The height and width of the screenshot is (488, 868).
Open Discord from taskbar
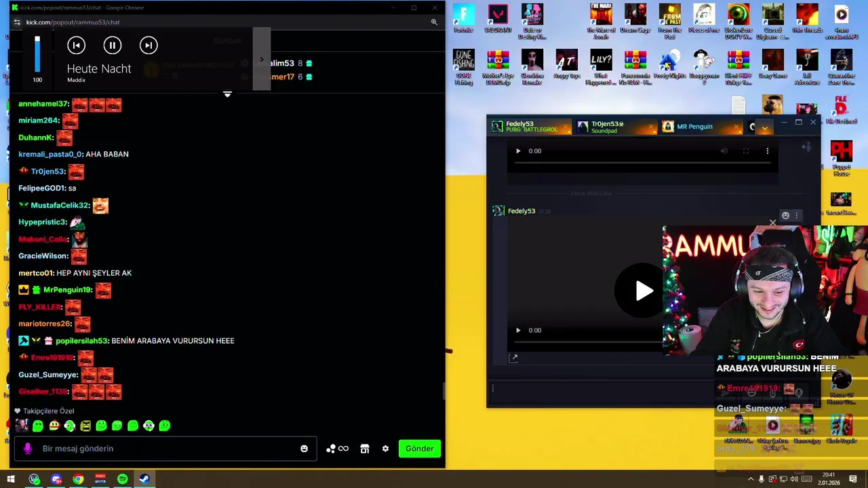[x=56, y=479]
